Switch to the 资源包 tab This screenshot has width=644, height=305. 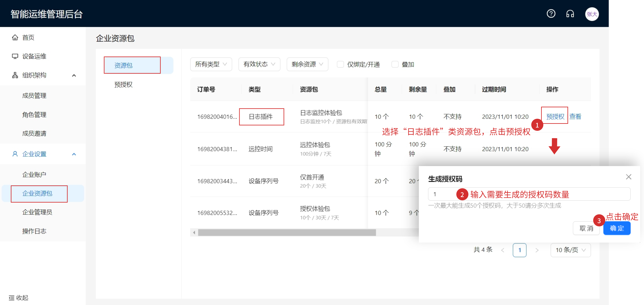138,65
